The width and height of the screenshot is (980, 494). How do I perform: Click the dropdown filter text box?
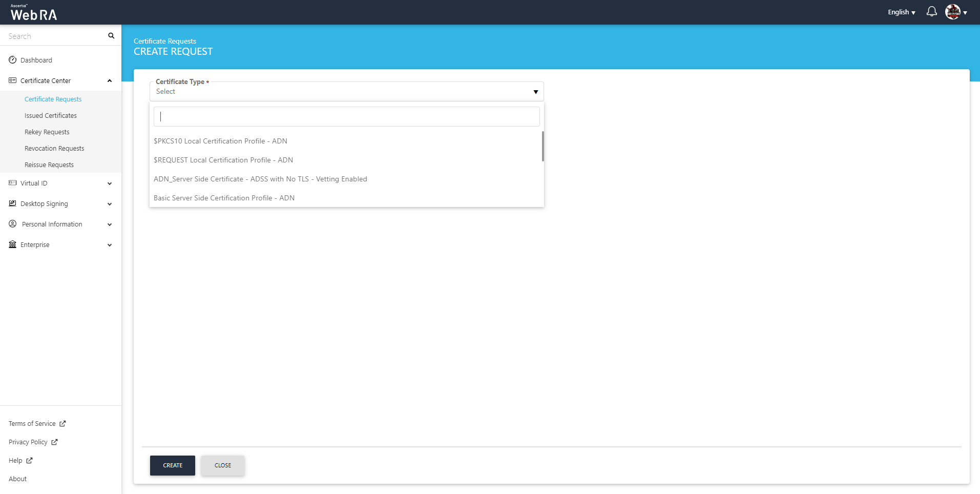pos(347,116)
